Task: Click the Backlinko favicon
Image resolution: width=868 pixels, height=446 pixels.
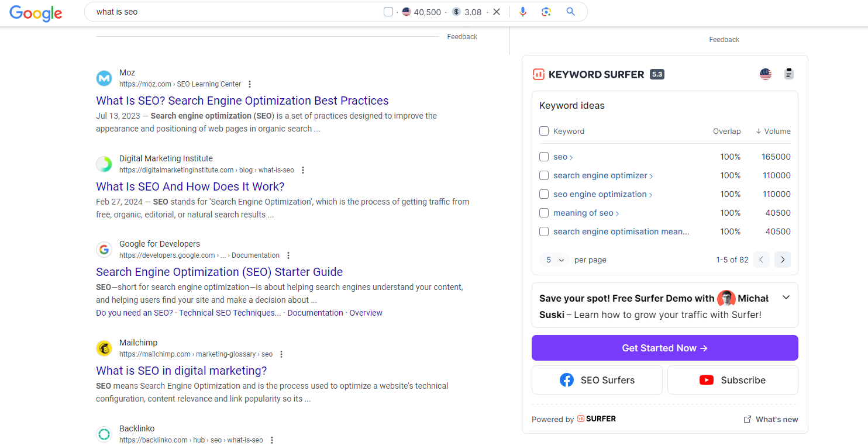Action: pos(104,434)
